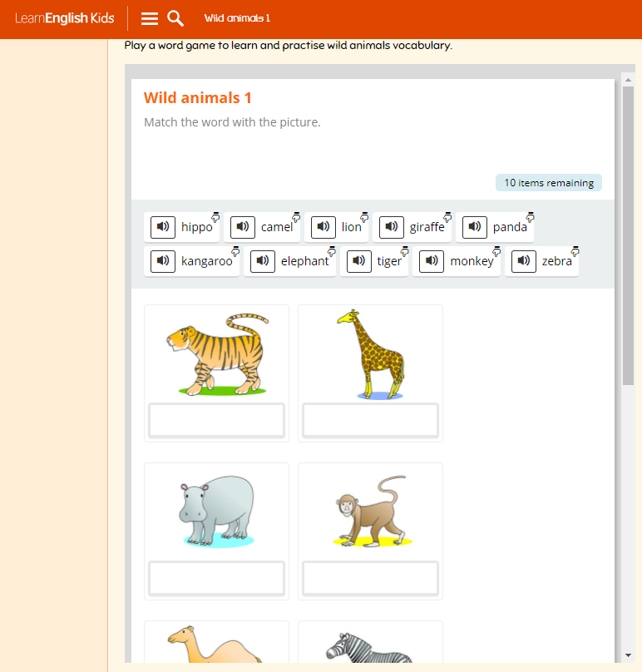Select the word giraffe
Viewport: 642px width, 672px height.
(427, 227)
